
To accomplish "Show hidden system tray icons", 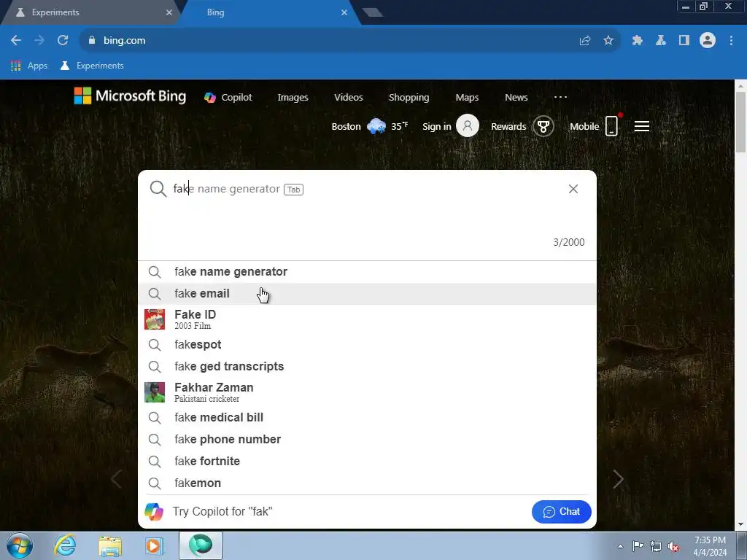I will click(620, 546).
